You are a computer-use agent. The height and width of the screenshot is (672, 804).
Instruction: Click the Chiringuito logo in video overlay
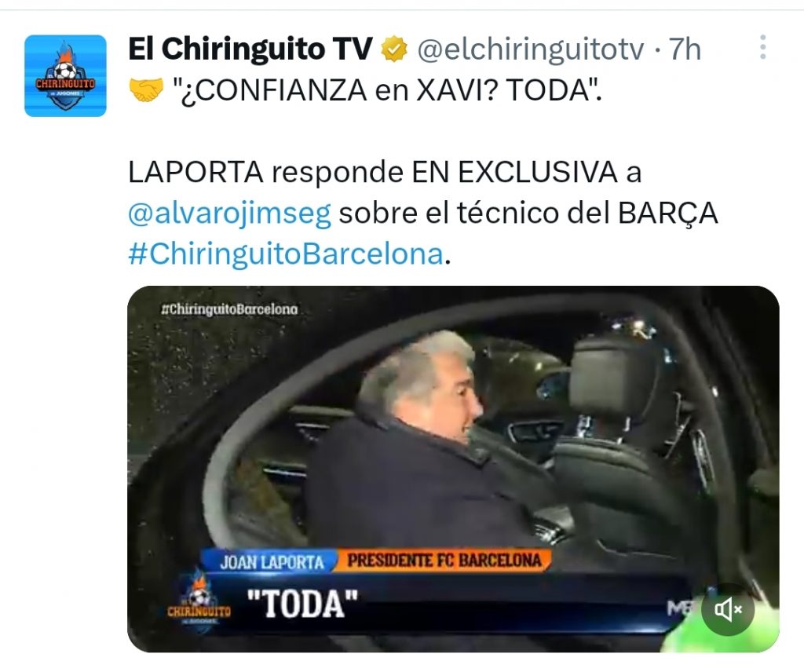coord(199,600)
